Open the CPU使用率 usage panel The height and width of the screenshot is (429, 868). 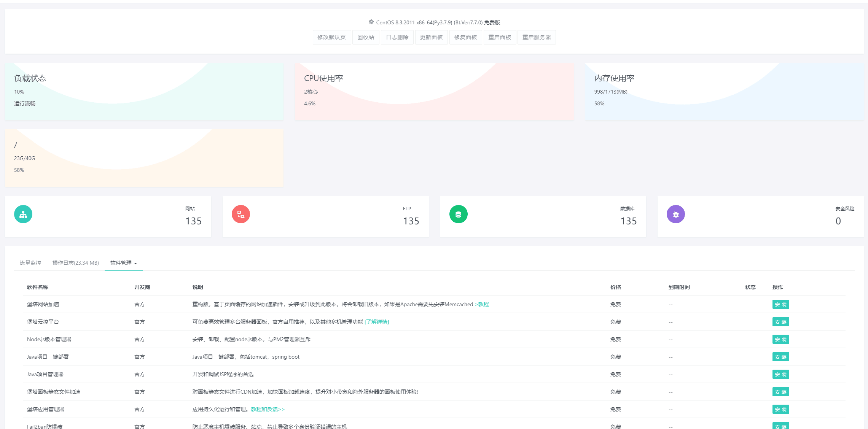point(434,91)
